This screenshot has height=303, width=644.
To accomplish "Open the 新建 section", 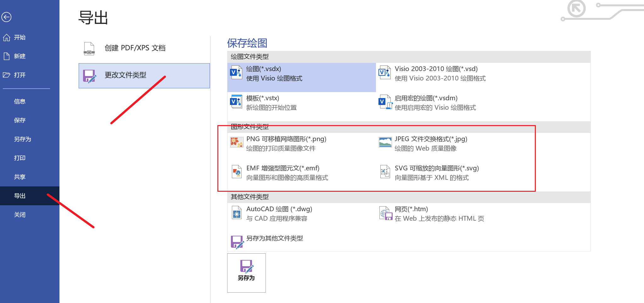I will point(20,56).
